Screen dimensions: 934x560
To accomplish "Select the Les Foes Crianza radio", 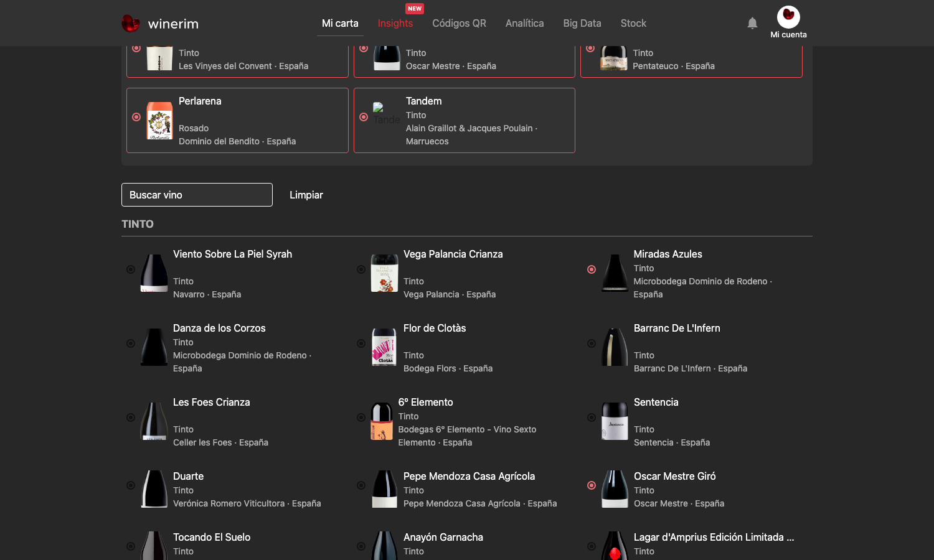I will [131, 418].
